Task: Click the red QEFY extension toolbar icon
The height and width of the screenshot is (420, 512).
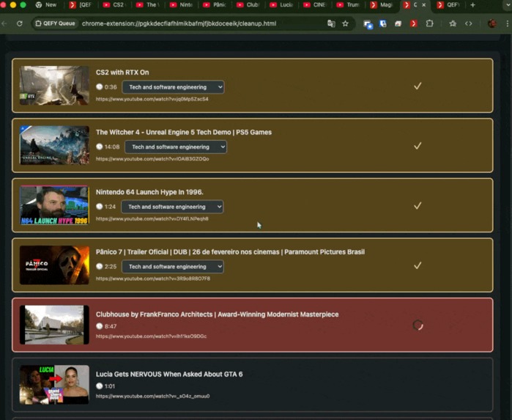Action: (x=414, y=23)
